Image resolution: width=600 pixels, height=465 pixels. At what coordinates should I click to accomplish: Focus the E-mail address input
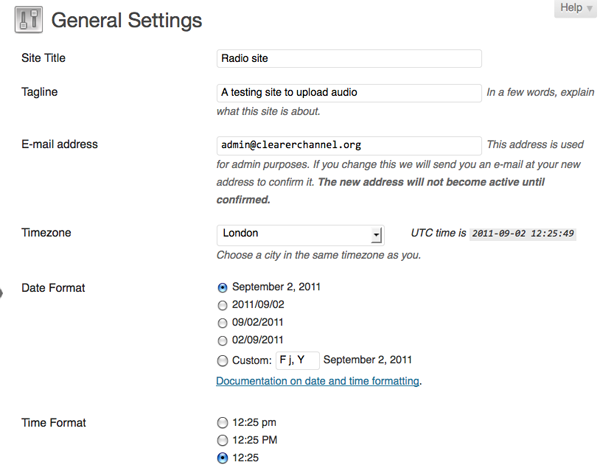(349, 144)
